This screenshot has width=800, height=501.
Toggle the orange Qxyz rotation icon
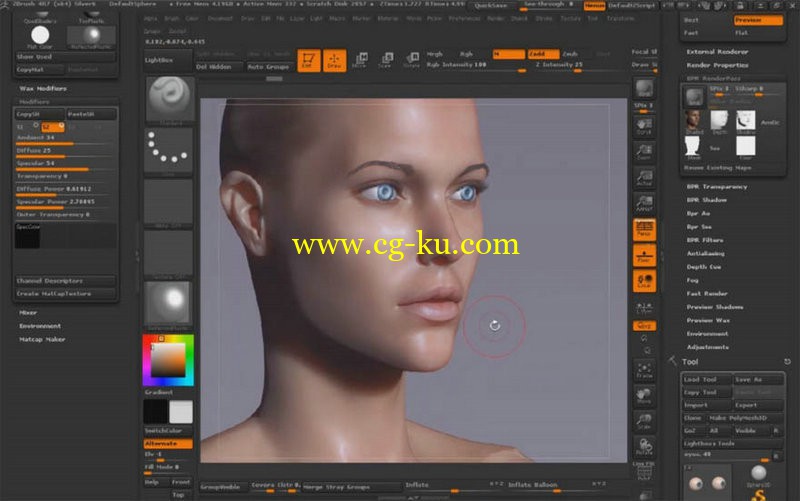644,325
